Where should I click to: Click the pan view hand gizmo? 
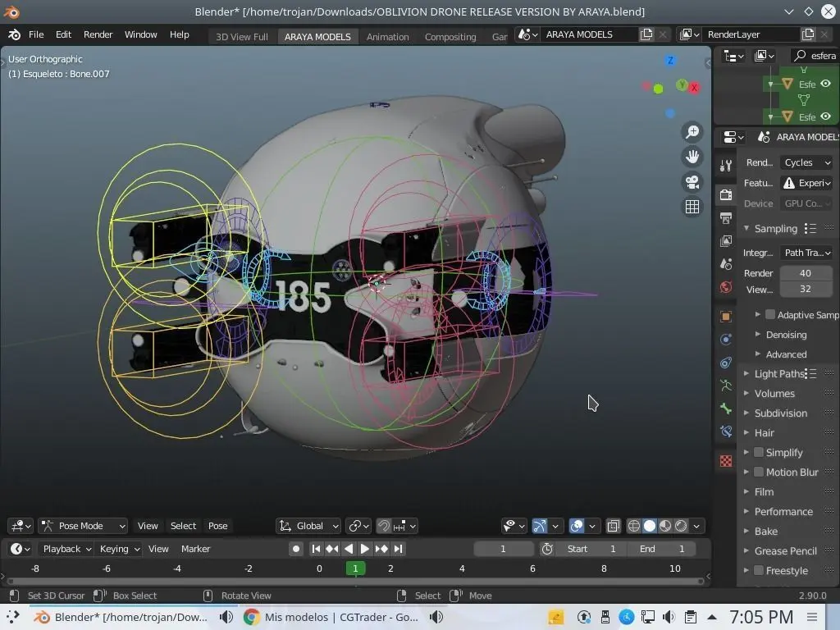[692, 157]
